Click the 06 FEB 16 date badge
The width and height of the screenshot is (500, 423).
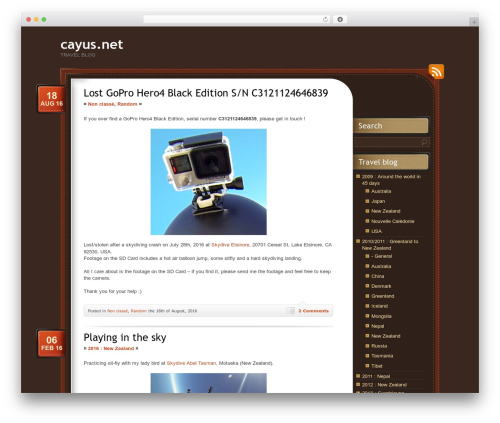coord(51,344)
